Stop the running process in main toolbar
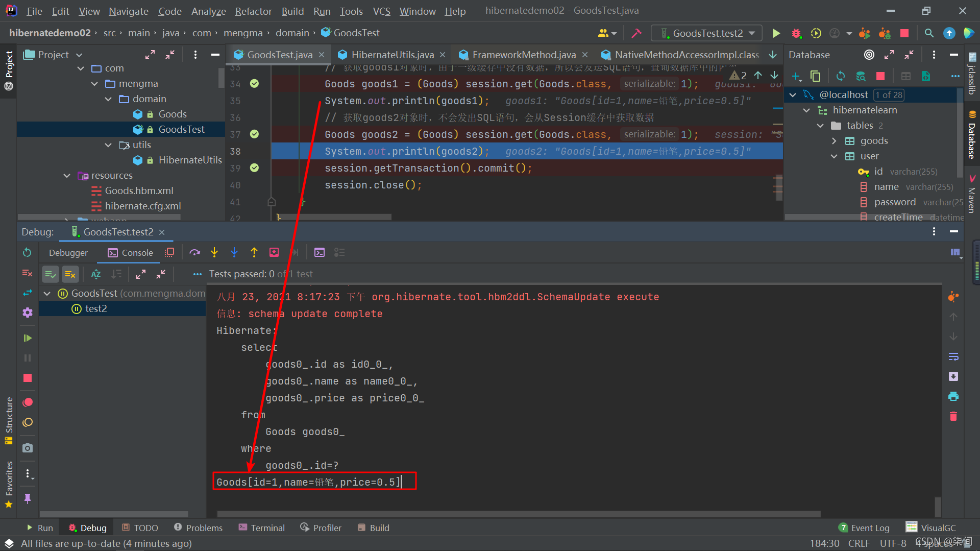980x551 pixels. [x=904, y=33]
